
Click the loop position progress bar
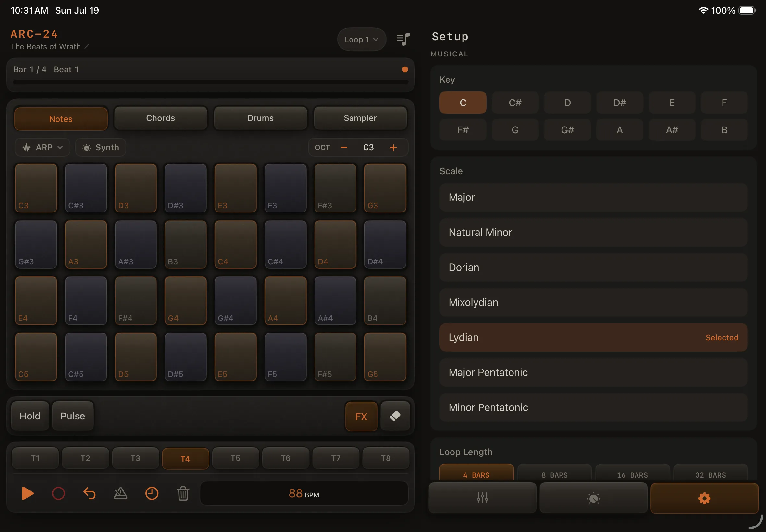click(x=210, y=82)
